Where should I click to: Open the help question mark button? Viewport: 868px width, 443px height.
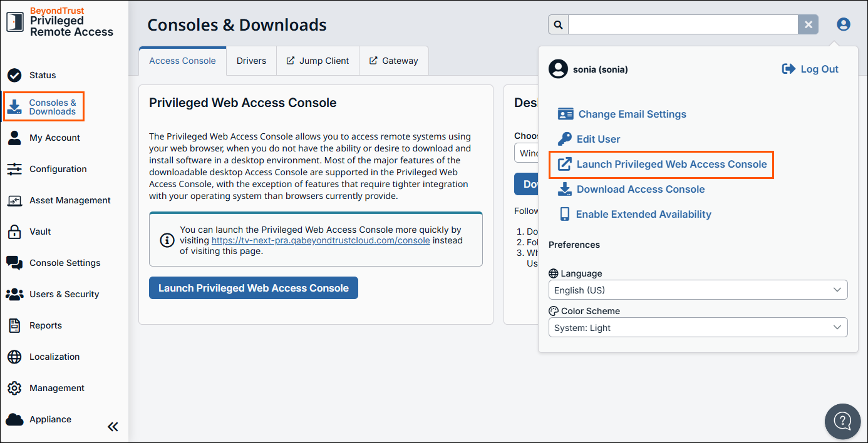click(842, 421)
